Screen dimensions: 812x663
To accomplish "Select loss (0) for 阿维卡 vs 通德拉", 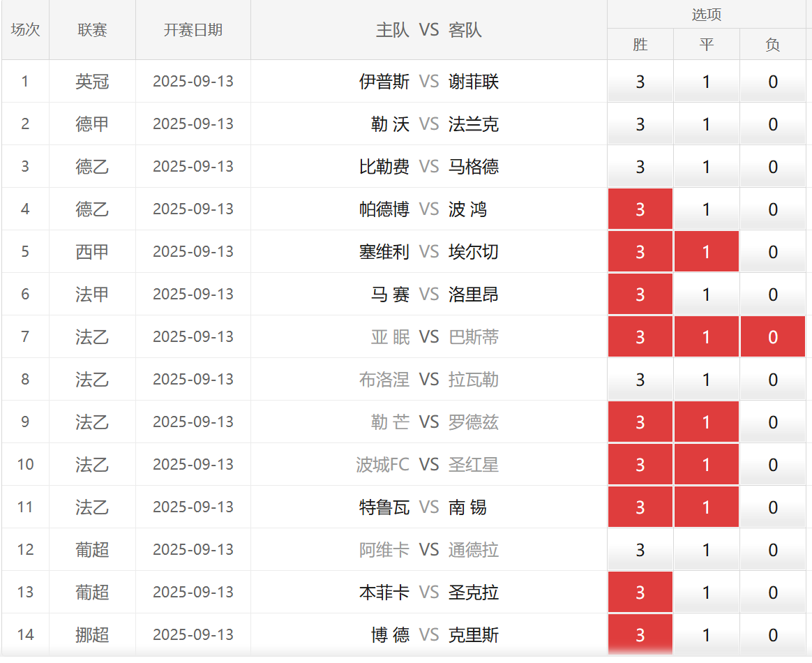I will click(x=773, y=549).
